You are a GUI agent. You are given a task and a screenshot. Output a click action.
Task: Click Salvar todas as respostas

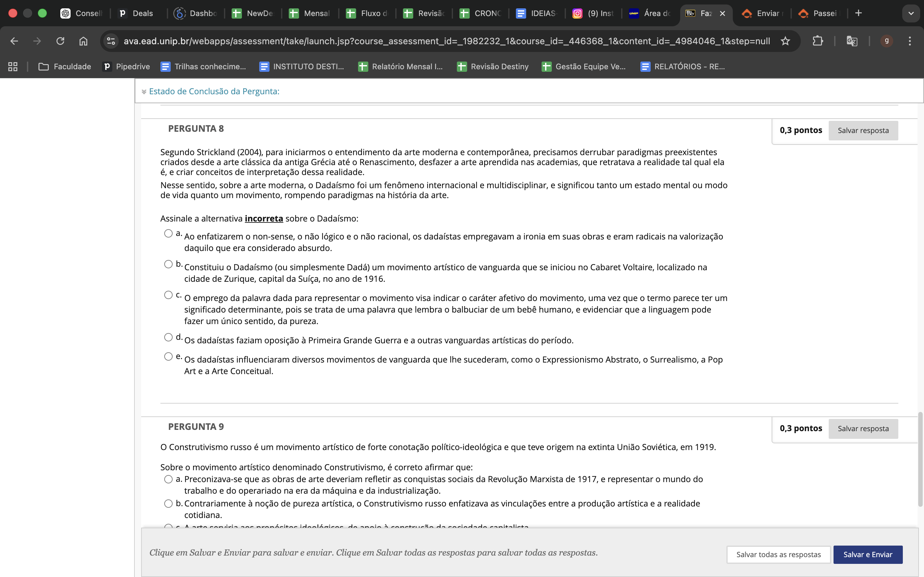778,555
